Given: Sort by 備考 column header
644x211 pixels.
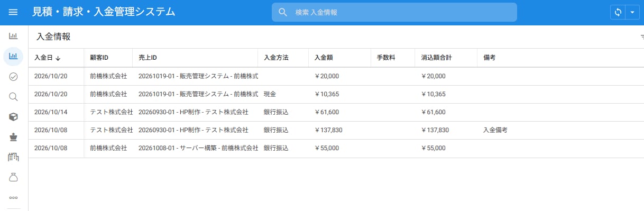Looking at the screenshot, I should pyautogui.click(x=489, y=58).
